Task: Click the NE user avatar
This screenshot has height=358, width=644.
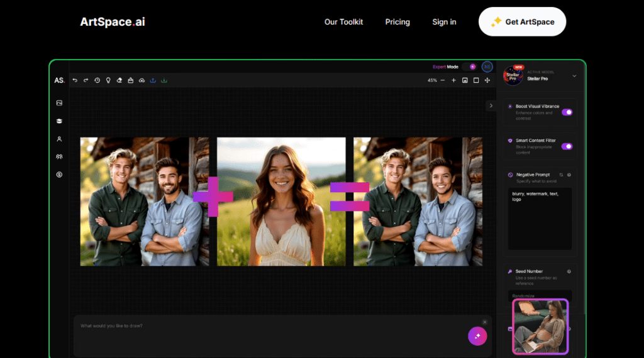Action: 487,67
